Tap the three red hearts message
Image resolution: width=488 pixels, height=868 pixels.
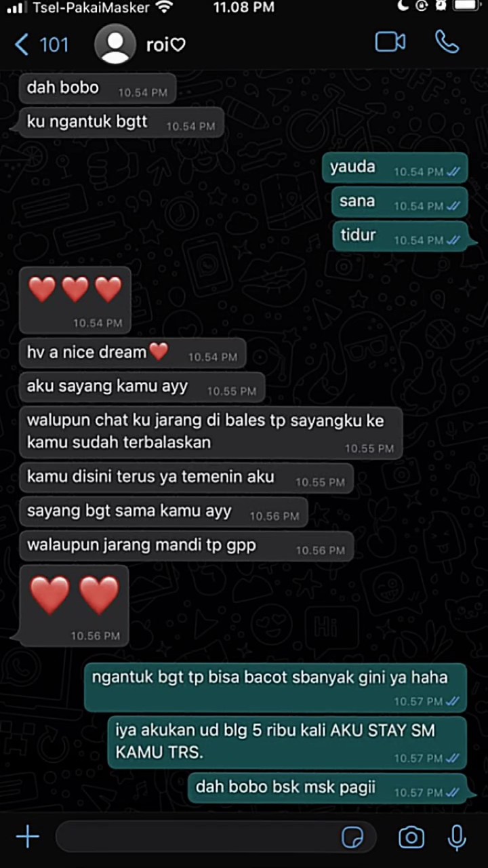[x=74, y=299]
